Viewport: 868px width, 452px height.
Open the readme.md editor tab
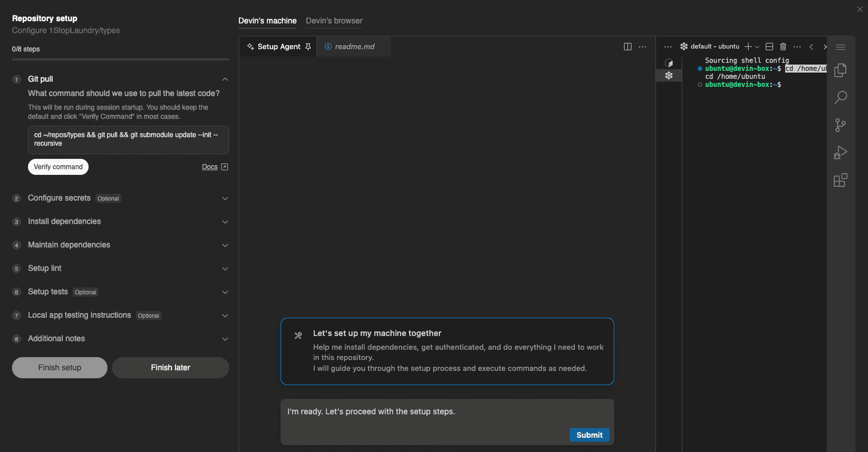pos(354,47)
